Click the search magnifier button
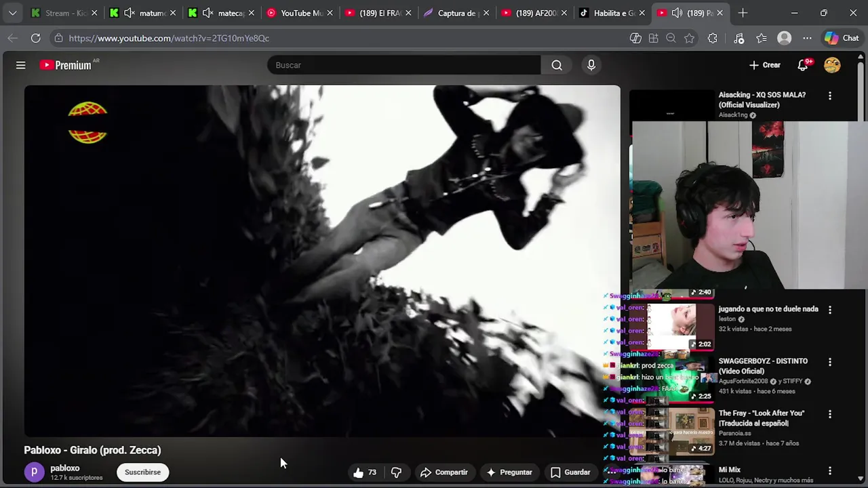The width and height of the screenshot is (868, 488). point(557,65)
